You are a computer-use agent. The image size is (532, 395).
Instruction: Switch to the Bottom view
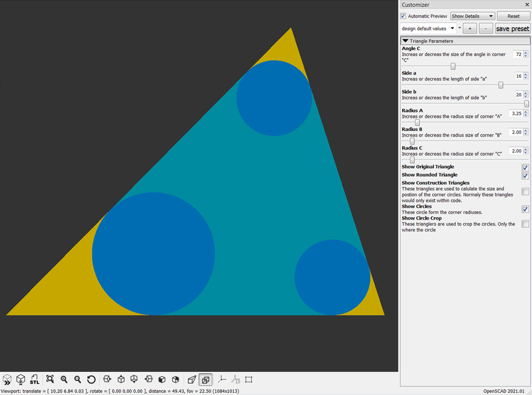pos(135,379)
